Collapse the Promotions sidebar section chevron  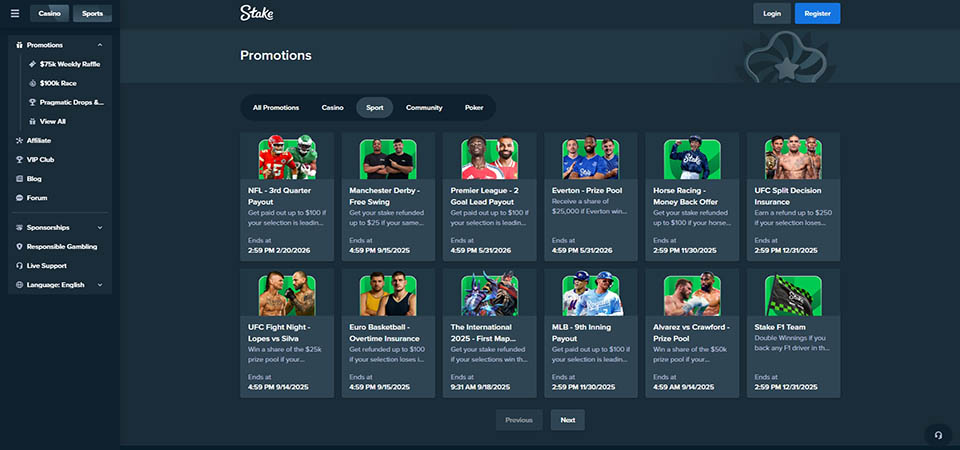tap(100, 45)
